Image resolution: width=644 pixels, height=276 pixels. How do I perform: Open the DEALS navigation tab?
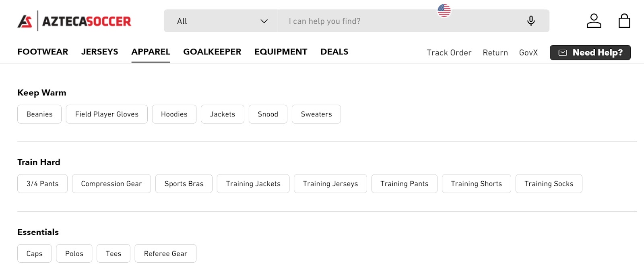[334, 52]
